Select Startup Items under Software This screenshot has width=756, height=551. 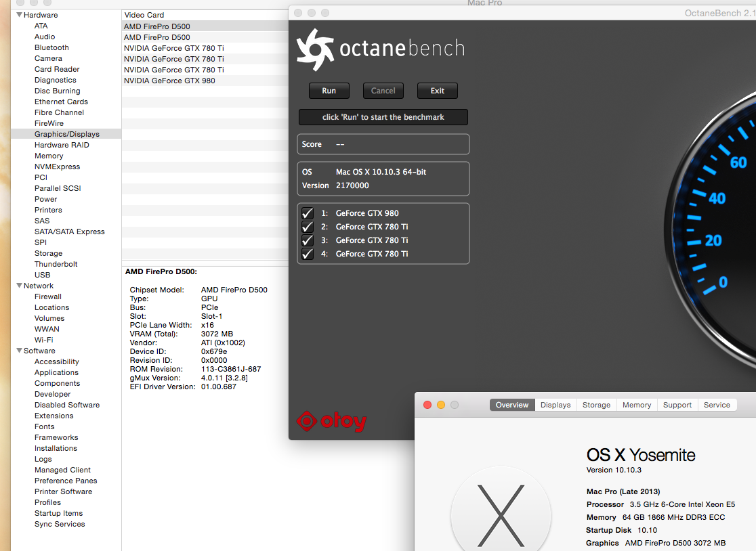pyautogui.click(x=58, y=513)
